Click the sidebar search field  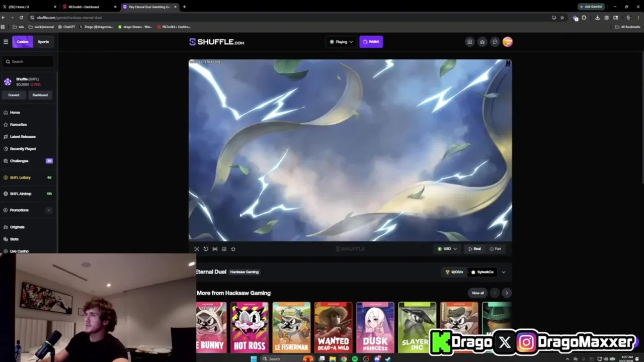29,61
